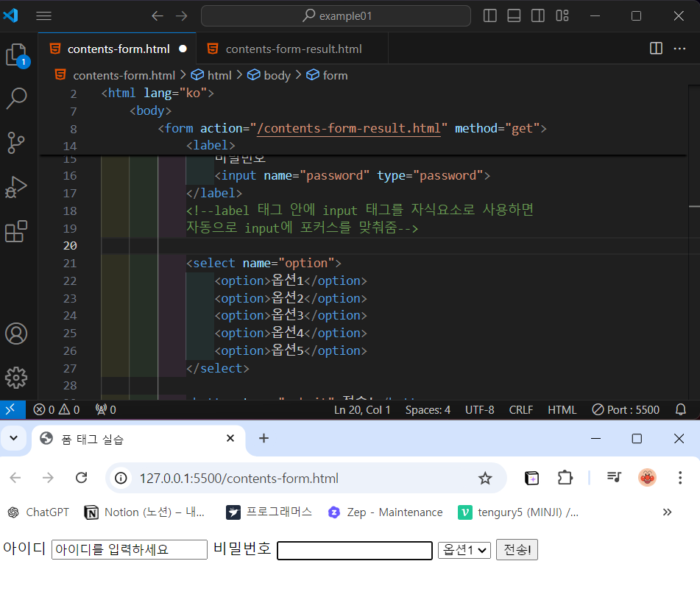This screenshot has height=589, width=700.
Task: Bookmark this page with the star
Action: pos(485,479)
